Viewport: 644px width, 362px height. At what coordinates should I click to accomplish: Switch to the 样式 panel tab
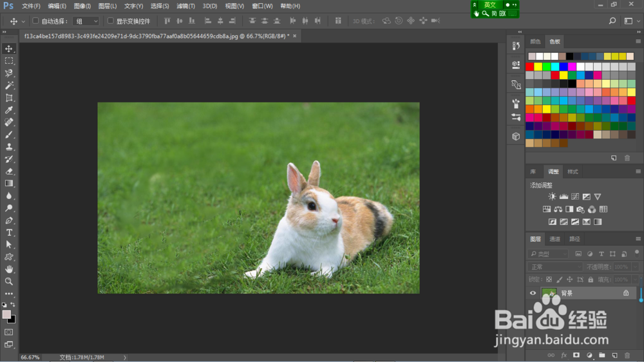coord(573,172)
